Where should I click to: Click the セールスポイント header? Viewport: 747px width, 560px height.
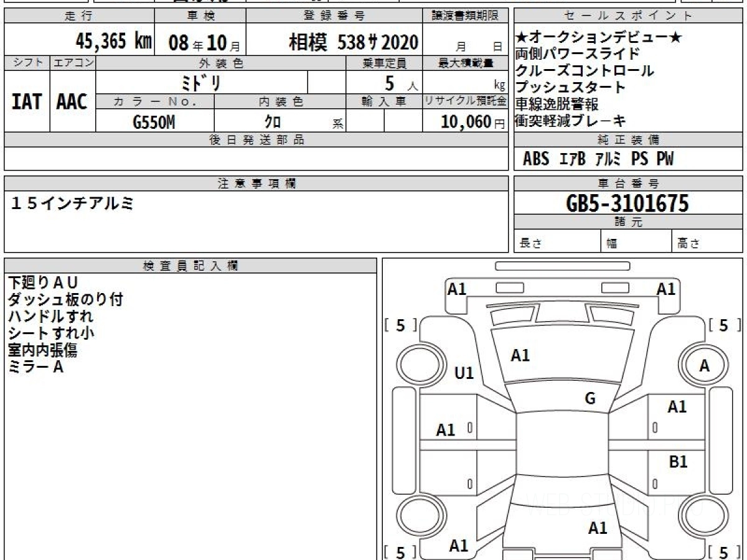628,16
